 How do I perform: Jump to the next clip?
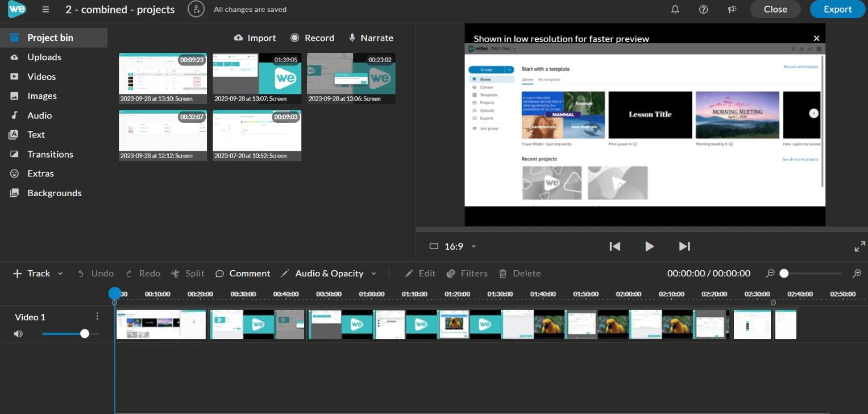684,246
